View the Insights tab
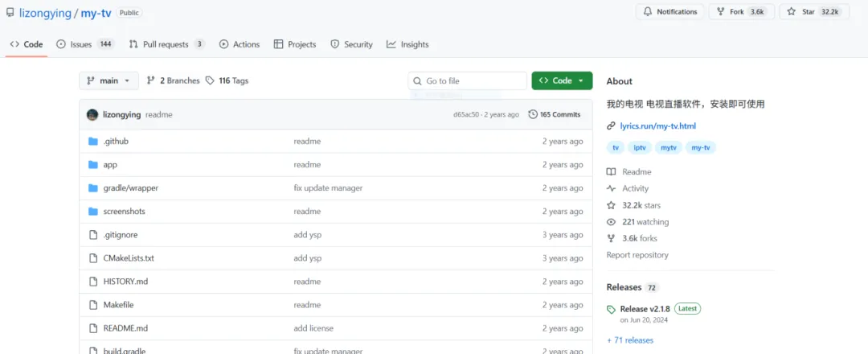Viewport: 868px width, 354px height. [408, 44]
